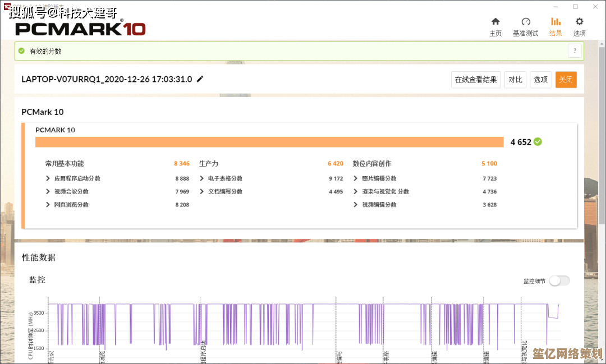Click the green valid score checkmark beside 4 652
Viewport: 606px width, 364px height.
pos(538,142)
